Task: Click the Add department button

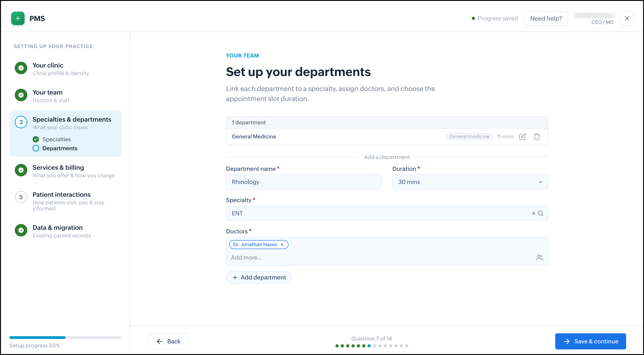Action: coord(259,277)
